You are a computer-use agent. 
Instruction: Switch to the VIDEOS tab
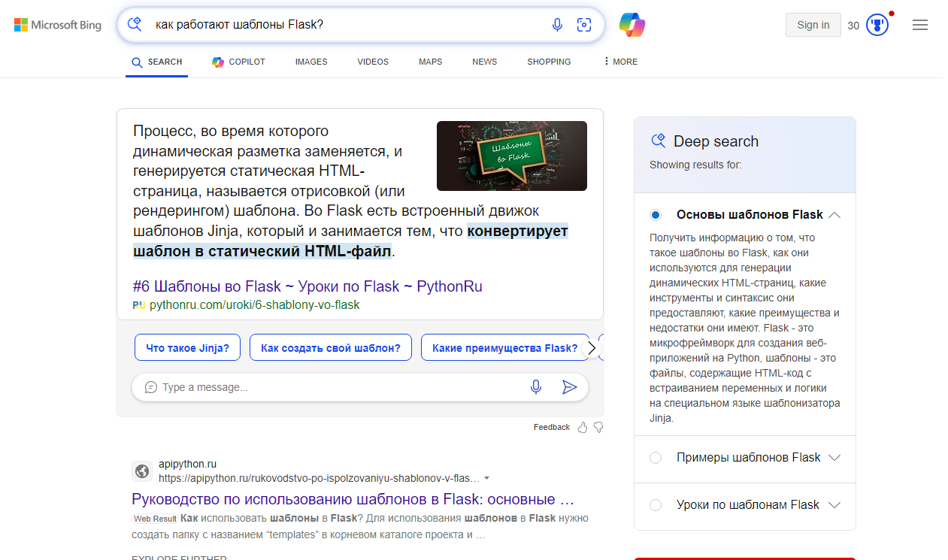click(373, 62)
